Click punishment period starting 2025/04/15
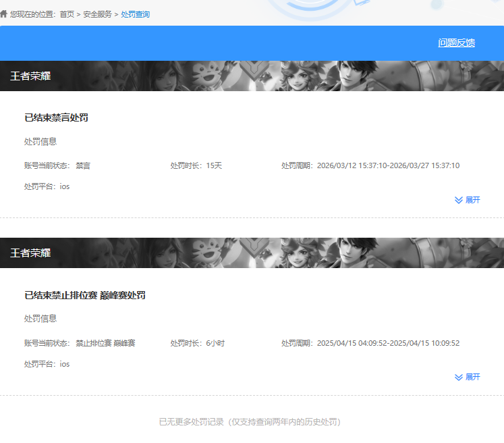This screenshot has height=443, width=504. 370,343
